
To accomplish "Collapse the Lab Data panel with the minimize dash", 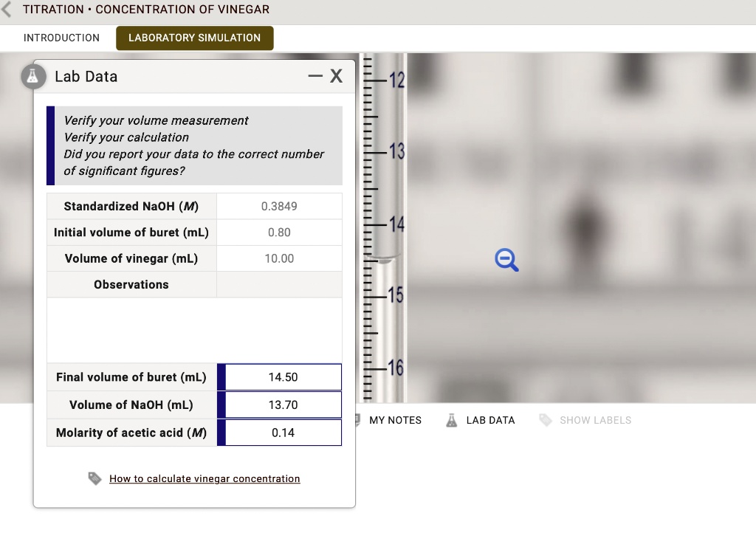I will pyautogui.click(x=317, y=75).
